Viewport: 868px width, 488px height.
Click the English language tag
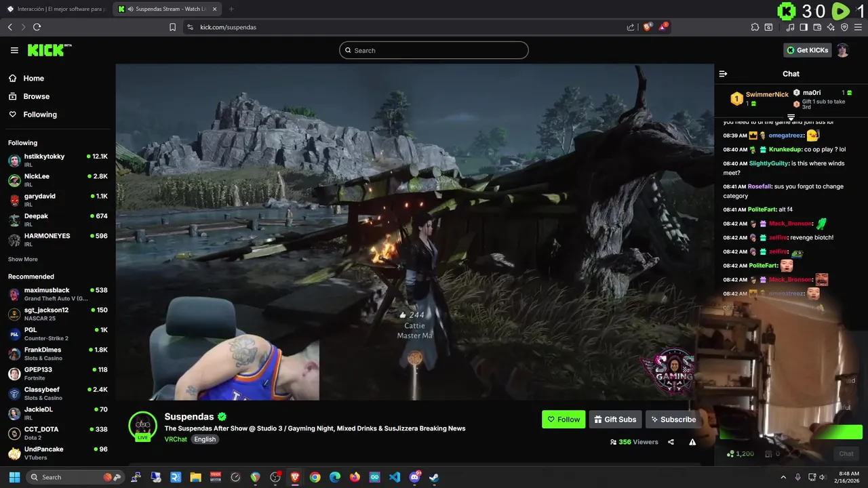[205, 439]
